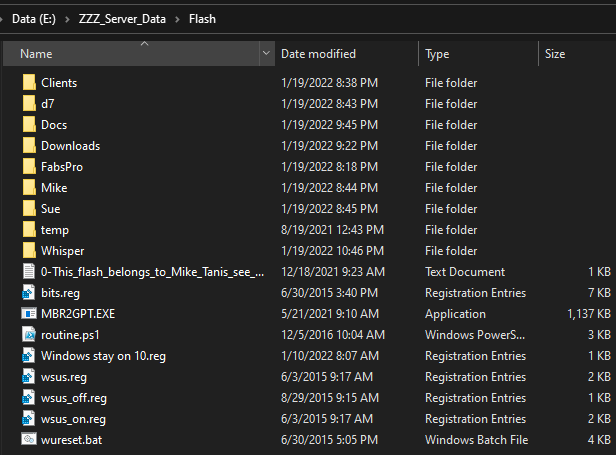Select the d7 folder name
This screenshot has height=455, width=616.
tap(48, 104)
